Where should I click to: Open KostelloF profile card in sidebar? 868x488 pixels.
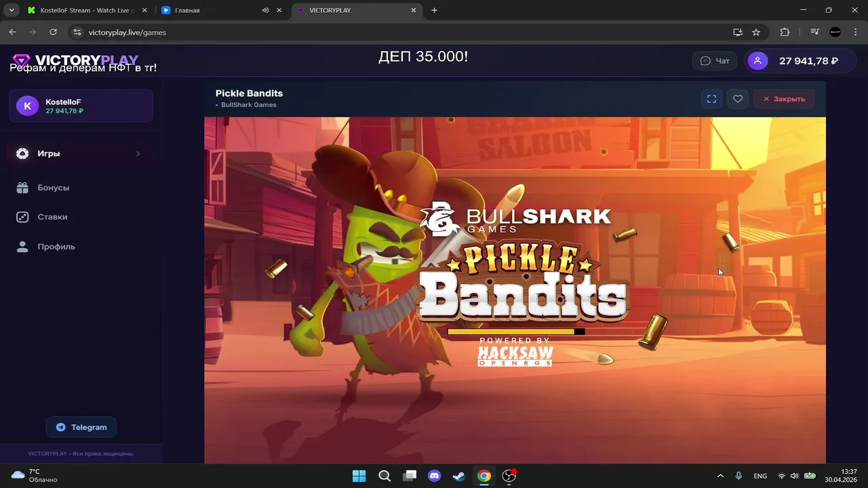click(x=81, y=106)
